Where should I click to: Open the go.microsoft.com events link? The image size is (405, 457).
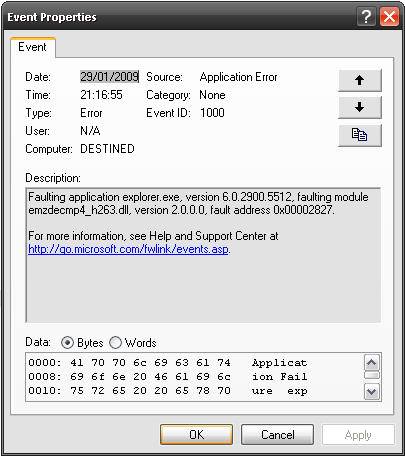pos(128,249)
